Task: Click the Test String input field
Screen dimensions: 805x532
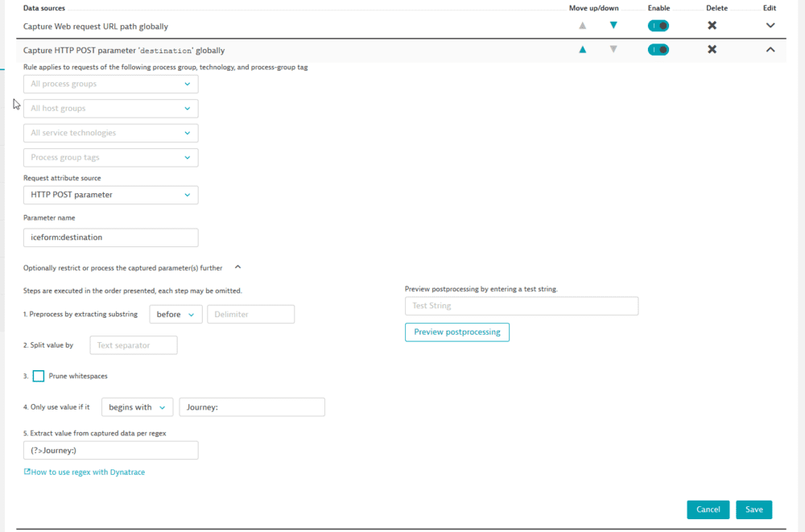Action: [x=521, y=306]
